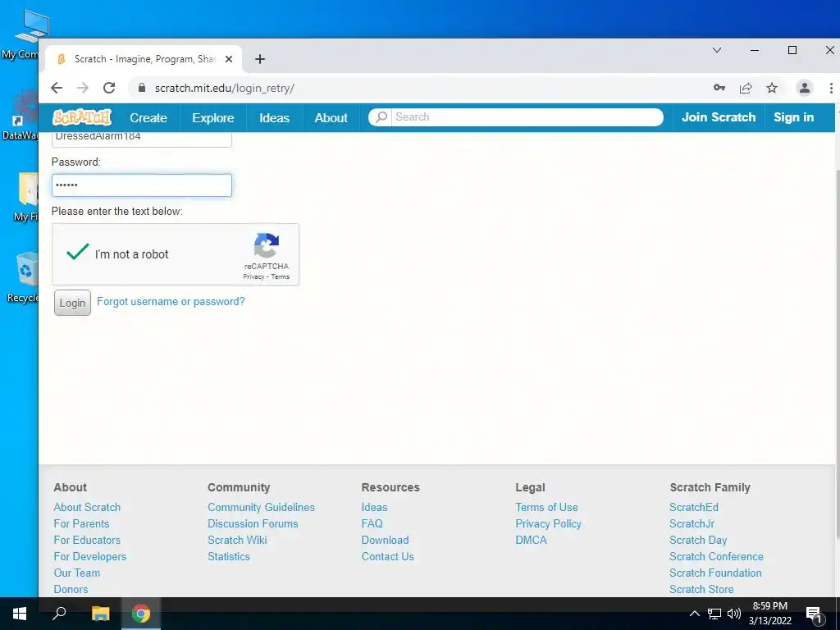Open the DMCA footer link
Viewport: 840px width, 630px height.
coord(531,540)
